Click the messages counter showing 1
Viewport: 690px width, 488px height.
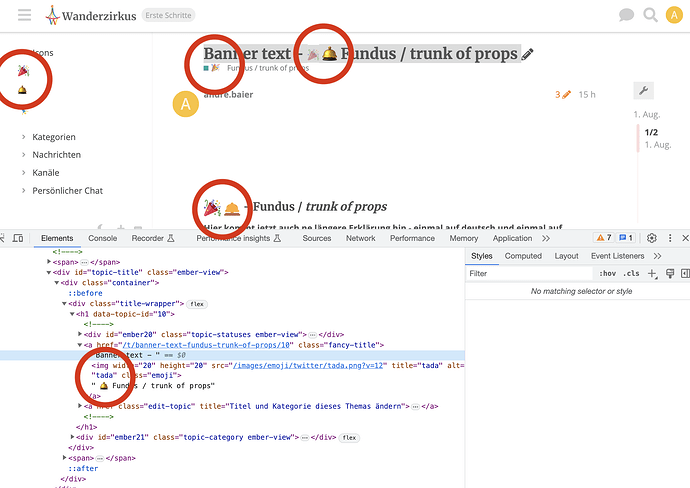coord(626,238)
